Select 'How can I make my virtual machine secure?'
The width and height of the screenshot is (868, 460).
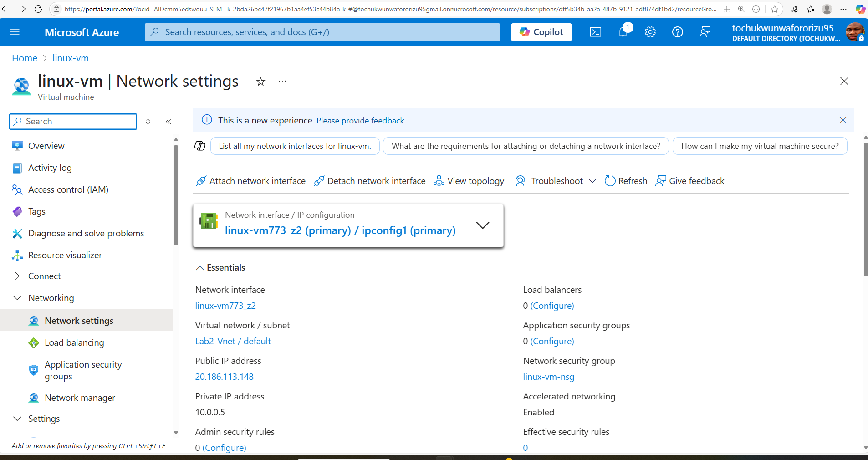tap(760, 146)
